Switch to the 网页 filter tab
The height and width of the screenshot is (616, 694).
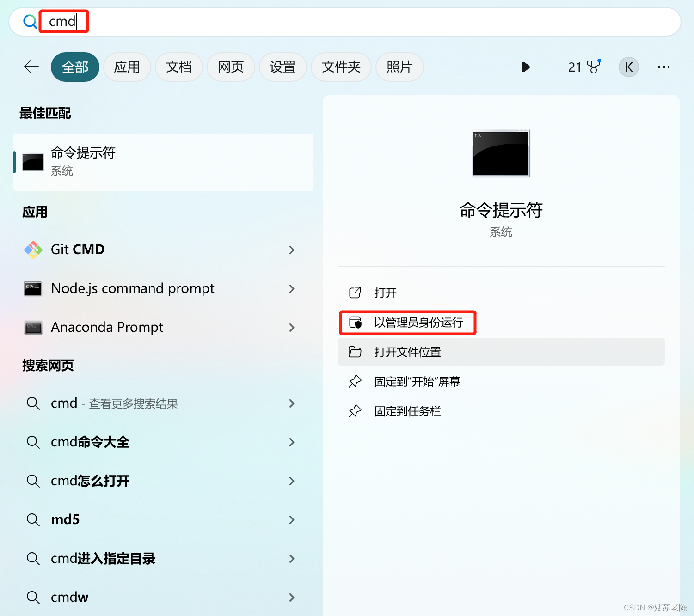[x=231, y=67]
